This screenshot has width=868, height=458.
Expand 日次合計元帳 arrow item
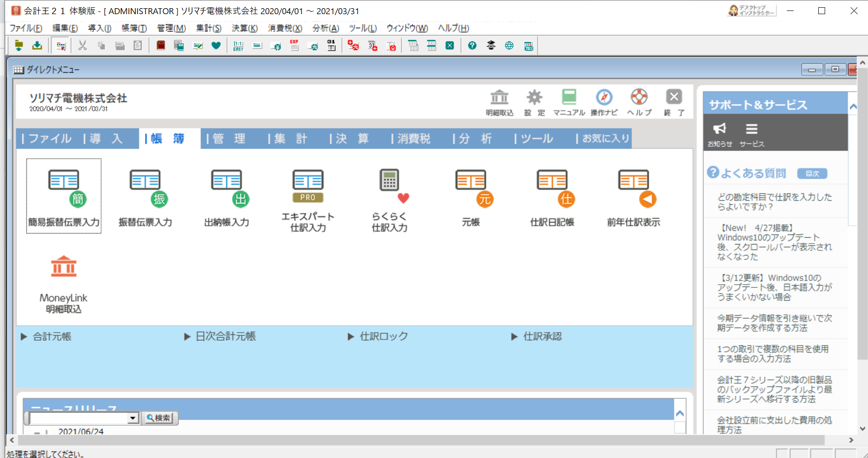pos(220,337)
